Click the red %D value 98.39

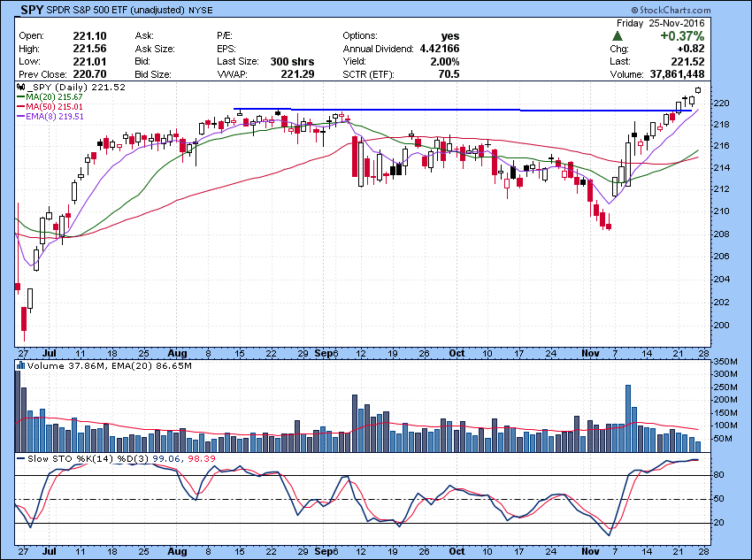tap(202, 459)
